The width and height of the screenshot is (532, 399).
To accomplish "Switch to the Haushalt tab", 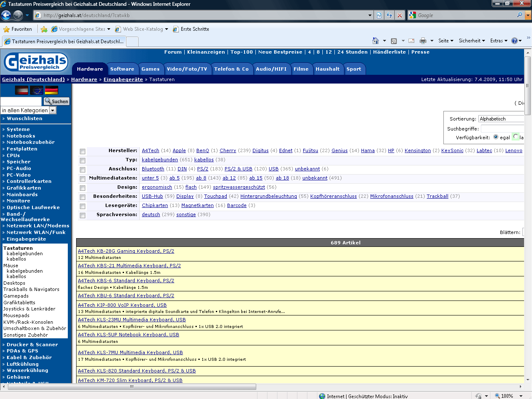I will (x=328, y=69).
